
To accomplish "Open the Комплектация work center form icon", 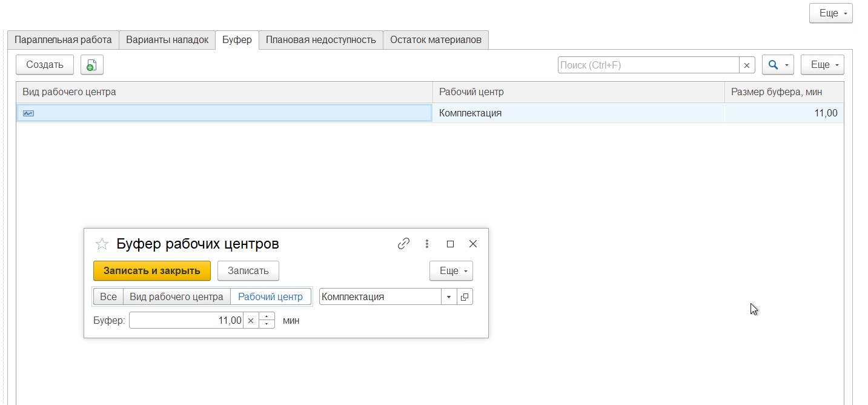I will pos(465,296).
